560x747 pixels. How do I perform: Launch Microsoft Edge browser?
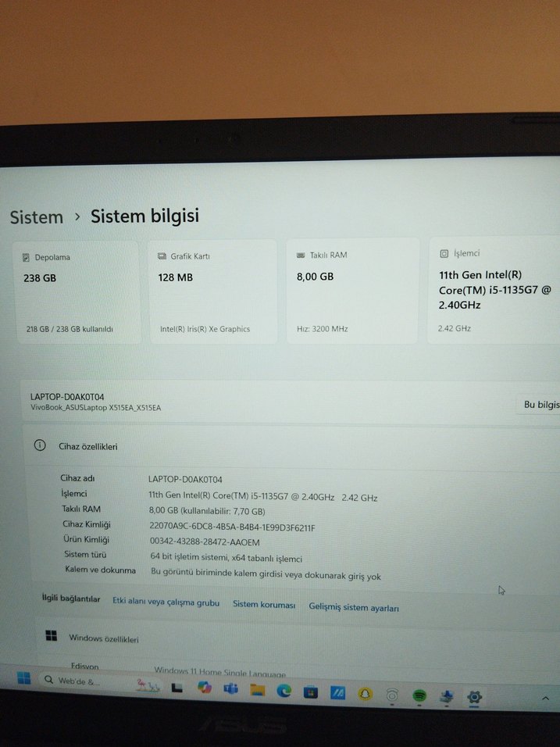click(284, 691)
